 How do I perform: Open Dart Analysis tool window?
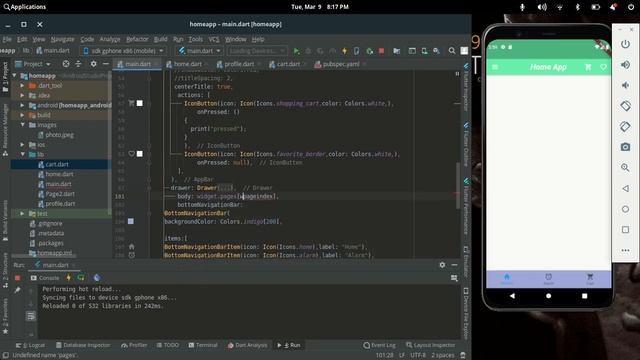[x=247, y=345]
